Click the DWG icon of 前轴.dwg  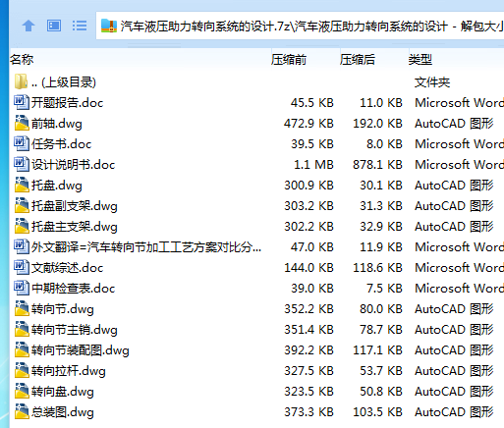pos(22,123)
